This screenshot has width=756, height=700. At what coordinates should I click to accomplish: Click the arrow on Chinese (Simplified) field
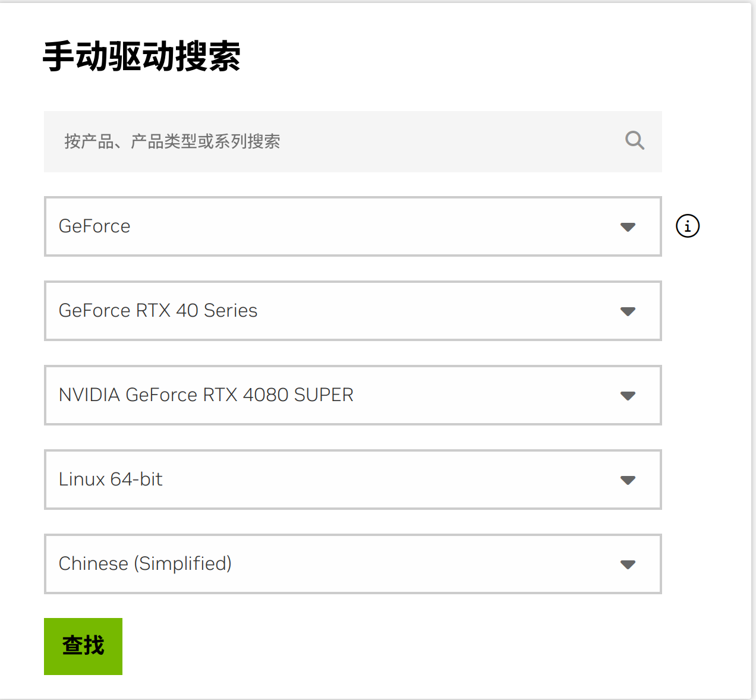pyautogui.click(x=628, y=565)
